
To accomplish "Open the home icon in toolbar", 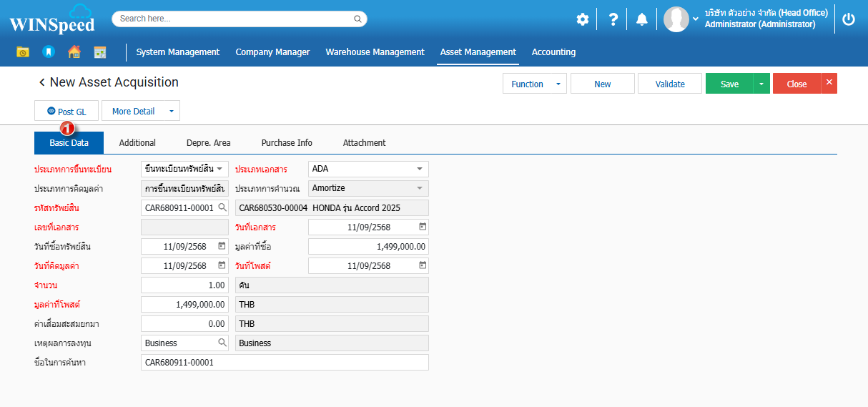I will pos(74,52).
